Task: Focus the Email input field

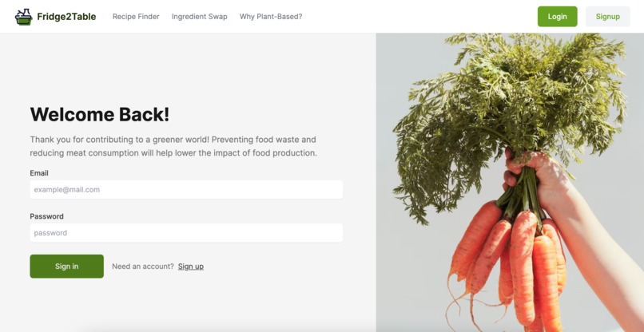Action: coord(186,190)
